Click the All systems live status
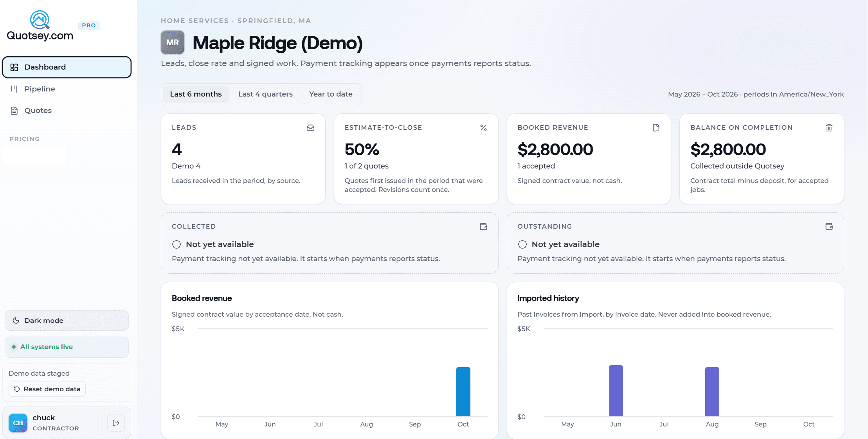868x439 pixels. coord(67,347)
